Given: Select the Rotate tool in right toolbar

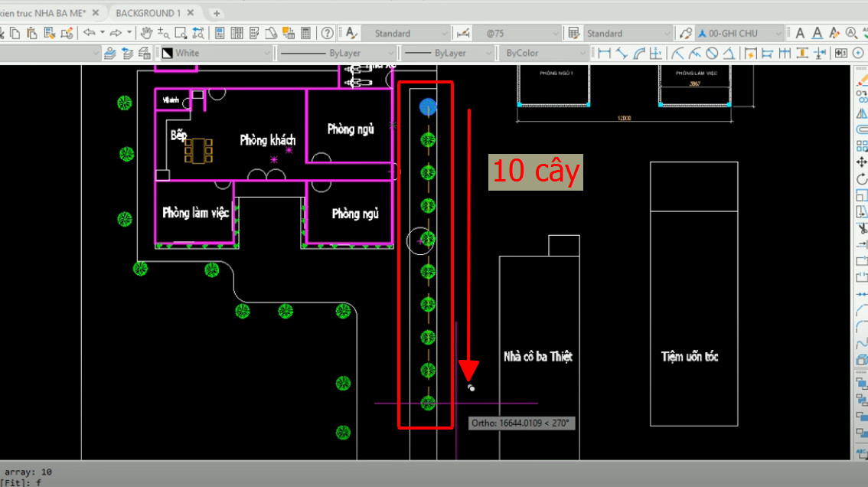Looking at the screenshot, I should click(x=861, y=179).
